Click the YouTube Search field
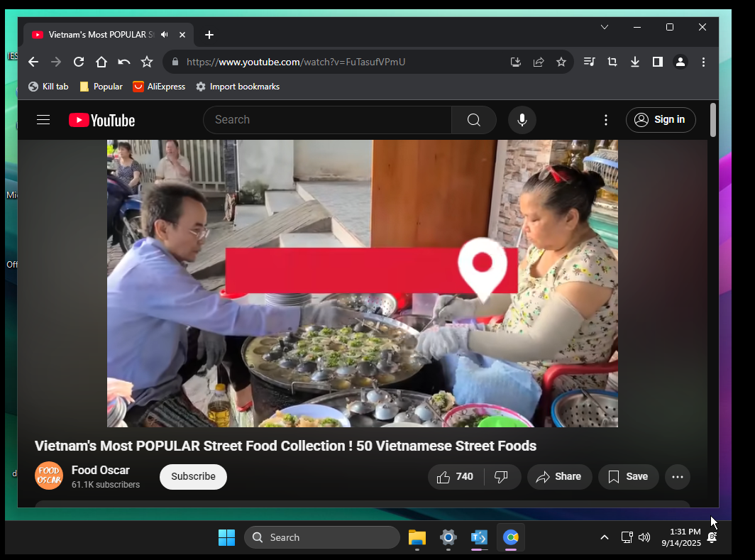The image size is (755, 560). pyautogui.click(x=327, y=120)
